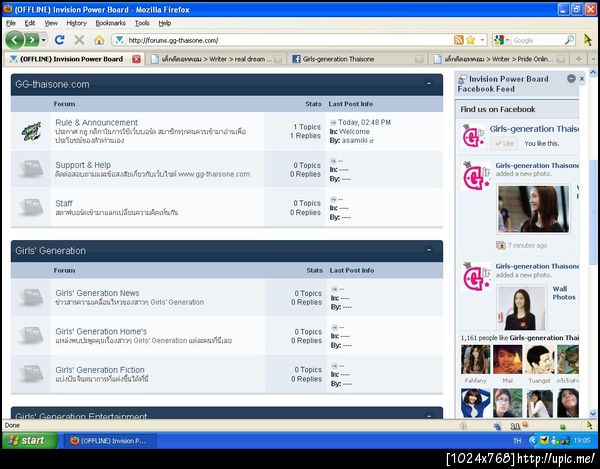Click the mail icon in system tray
The height and width of the screenshot is (469, 600).
[x=544, y=441]
